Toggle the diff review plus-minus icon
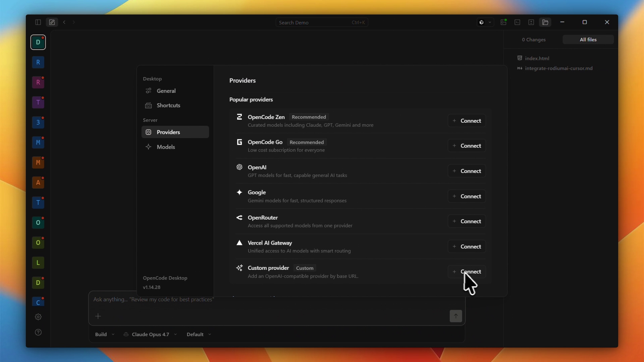This screenshot has height=362, width=644. [531, 22]
